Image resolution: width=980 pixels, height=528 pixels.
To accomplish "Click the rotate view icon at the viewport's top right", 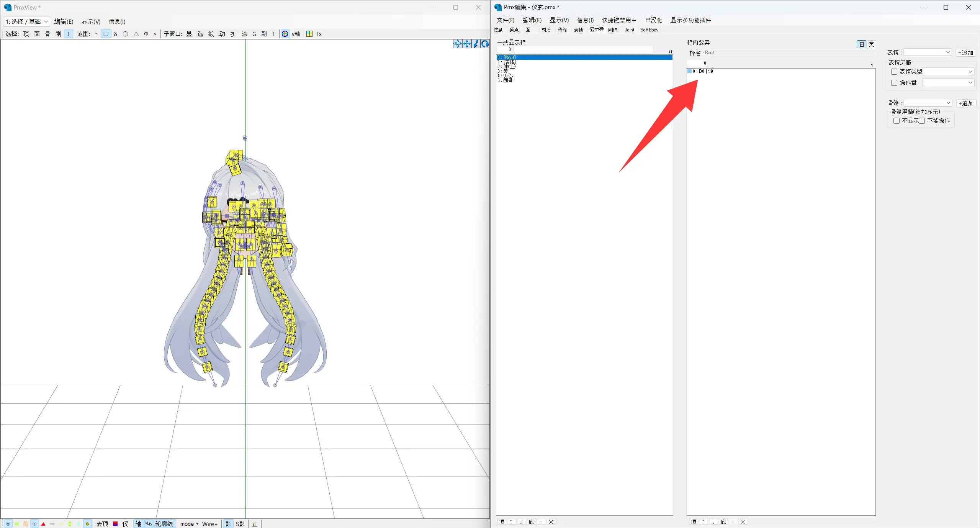I will click(x=485, y=44).
